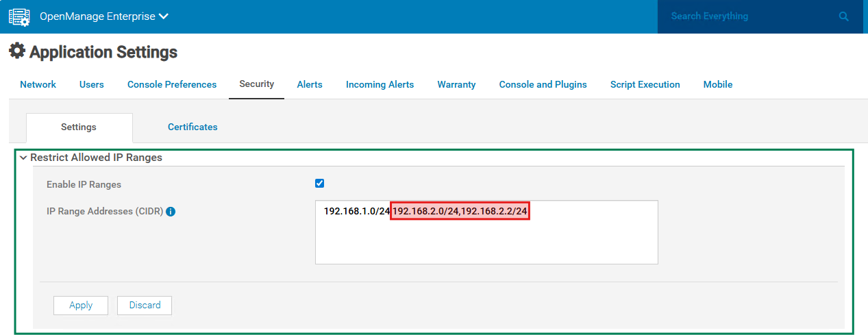The image size is (868, 335).
Task: Switch to the Certificates sub-tab
Action: coord(193,127)
